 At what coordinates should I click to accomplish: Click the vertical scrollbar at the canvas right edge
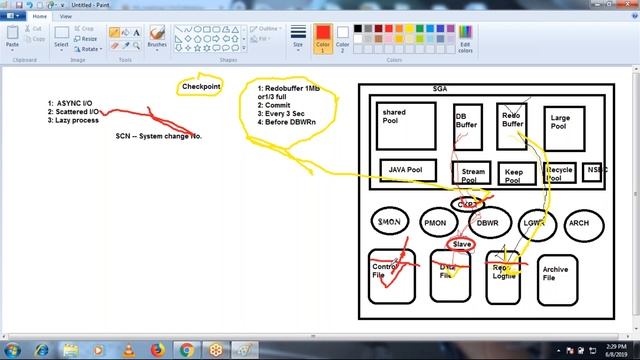pyautogui.click(x=636, y=194)
